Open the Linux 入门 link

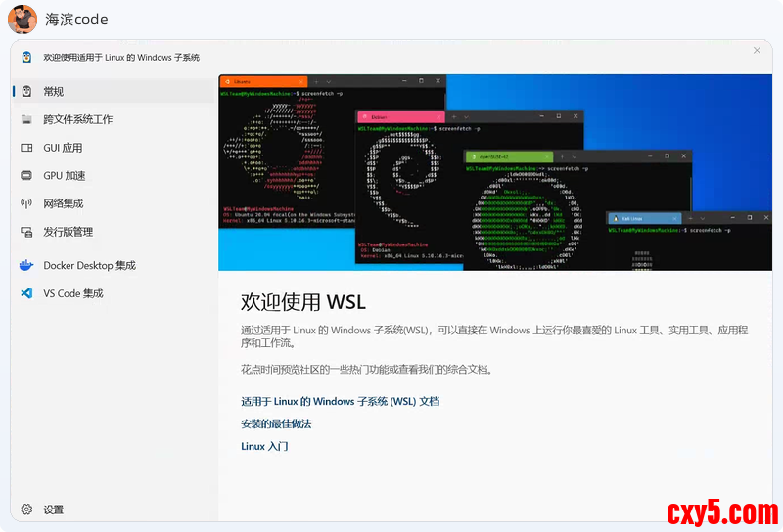[264, 446]
